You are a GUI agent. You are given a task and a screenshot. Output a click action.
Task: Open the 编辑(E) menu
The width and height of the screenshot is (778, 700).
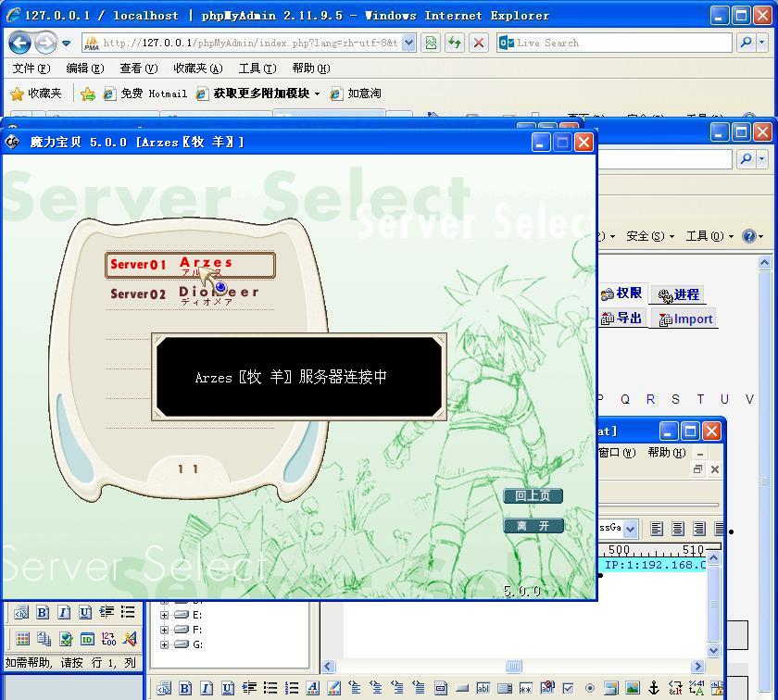(x=85, y=69)
